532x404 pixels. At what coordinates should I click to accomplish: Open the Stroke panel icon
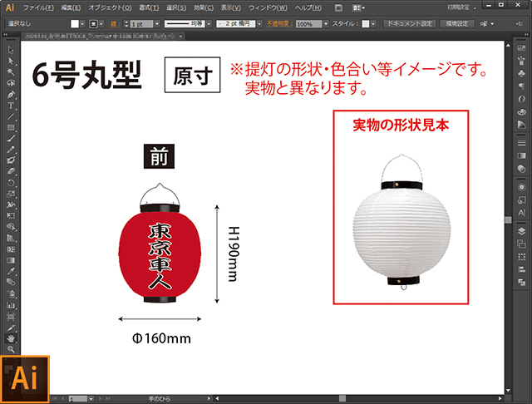(x=521, y=143)
